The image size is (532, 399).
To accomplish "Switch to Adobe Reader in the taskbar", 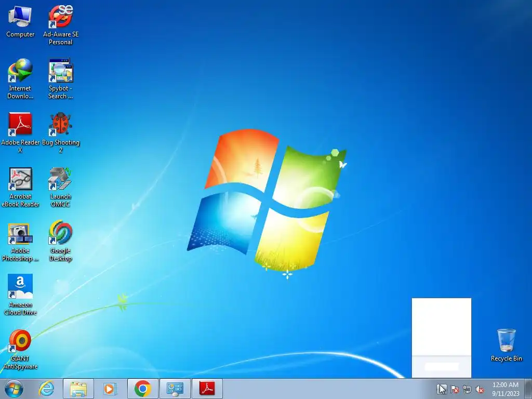I will [207, 389].
